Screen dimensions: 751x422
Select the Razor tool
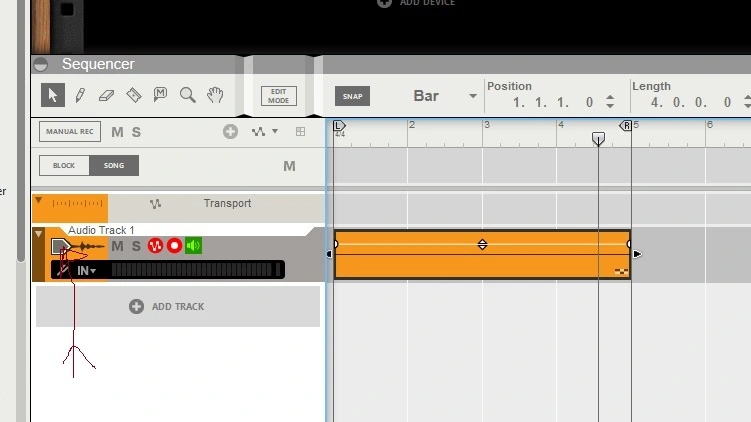pos(134,95)
